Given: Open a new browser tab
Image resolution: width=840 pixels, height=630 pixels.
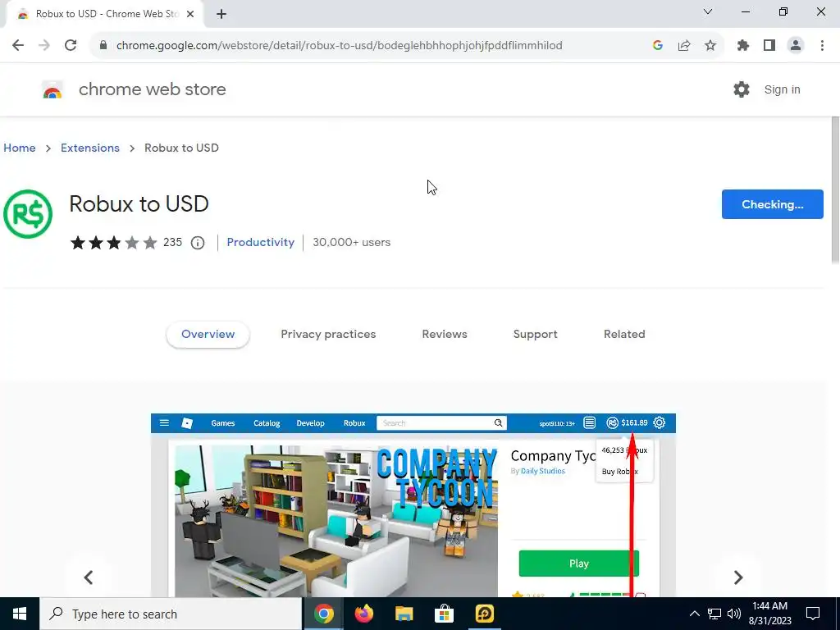Looking at the screenshot, I should [221, 14].
